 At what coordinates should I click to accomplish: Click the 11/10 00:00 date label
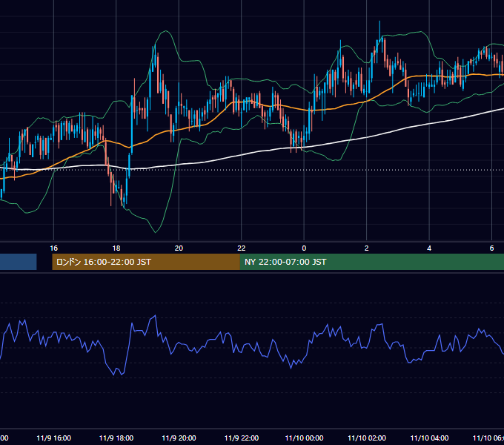(304, 438)
